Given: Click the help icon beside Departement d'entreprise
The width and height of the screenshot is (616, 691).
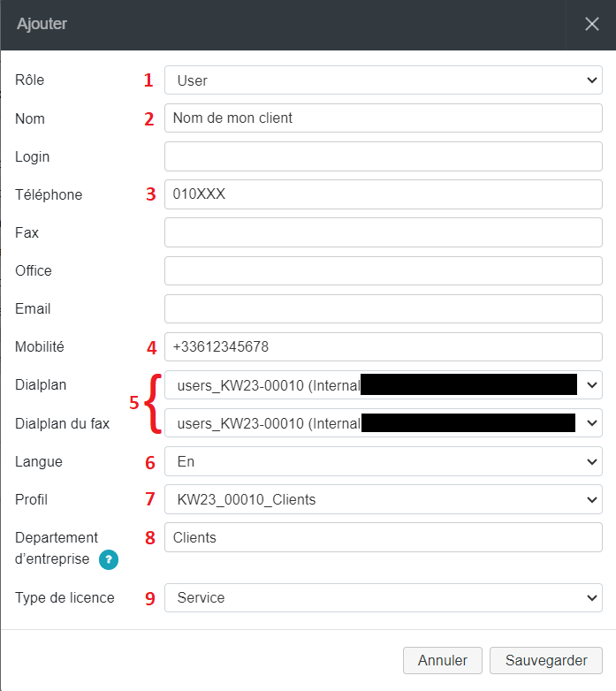Looking at the screenshot, I should pos(109,558).
